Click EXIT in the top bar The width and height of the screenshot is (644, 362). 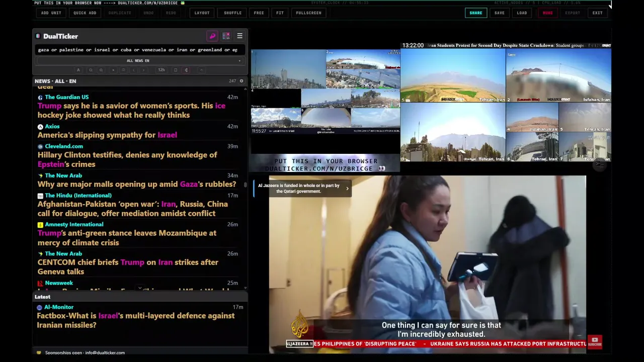[x=597, y=13]
